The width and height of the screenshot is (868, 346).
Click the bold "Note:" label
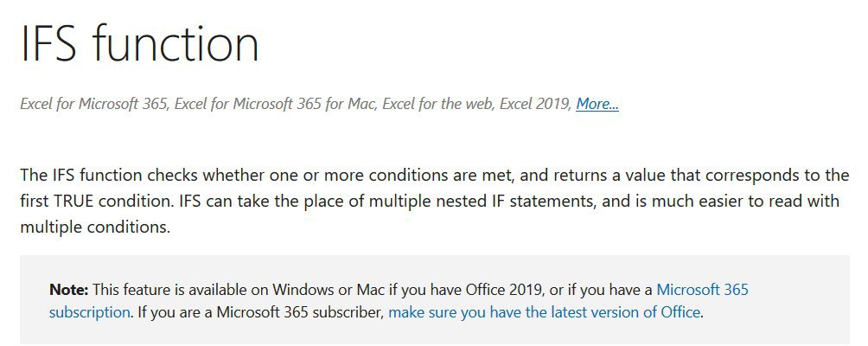pos(69,289)
